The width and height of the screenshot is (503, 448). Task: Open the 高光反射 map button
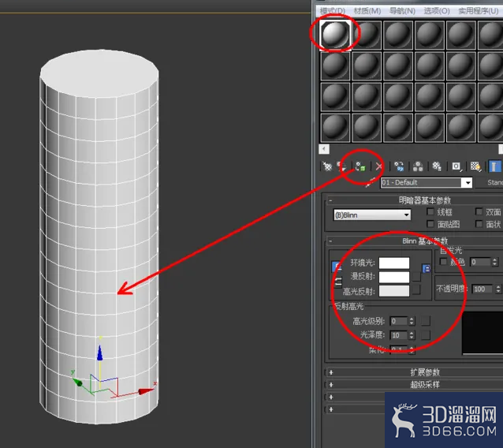pyautogui.click(x=416, y=289)
